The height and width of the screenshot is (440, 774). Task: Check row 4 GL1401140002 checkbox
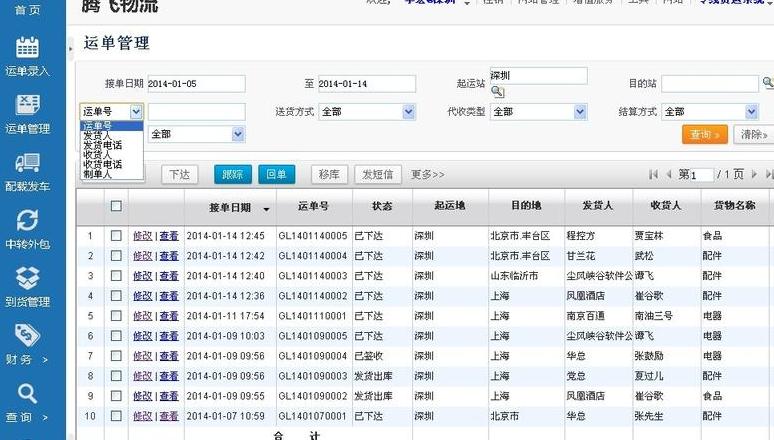point(116,296)
